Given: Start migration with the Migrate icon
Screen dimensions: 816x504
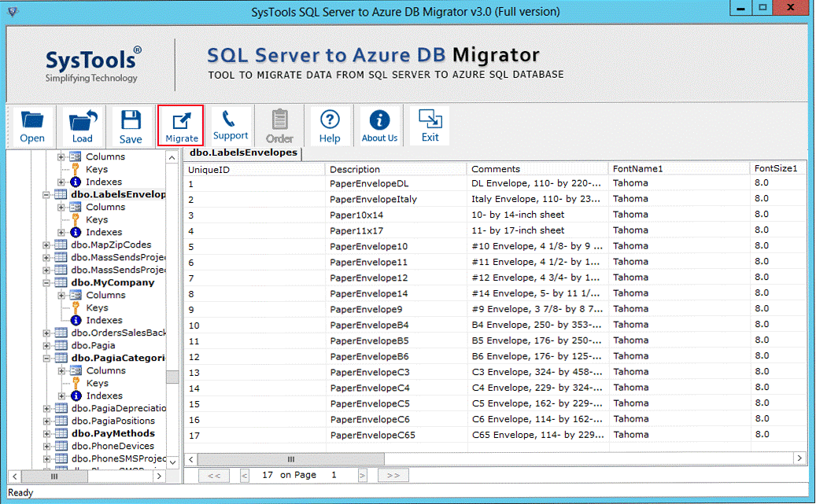Looking at the screenshot, I should [x=181, y=126].
